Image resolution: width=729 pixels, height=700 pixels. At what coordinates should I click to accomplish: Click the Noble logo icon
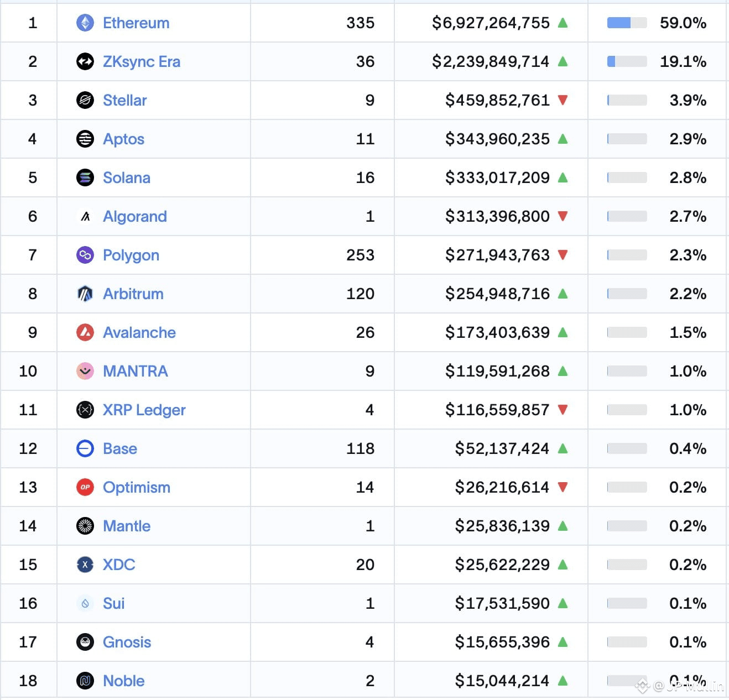pos(85,681)
